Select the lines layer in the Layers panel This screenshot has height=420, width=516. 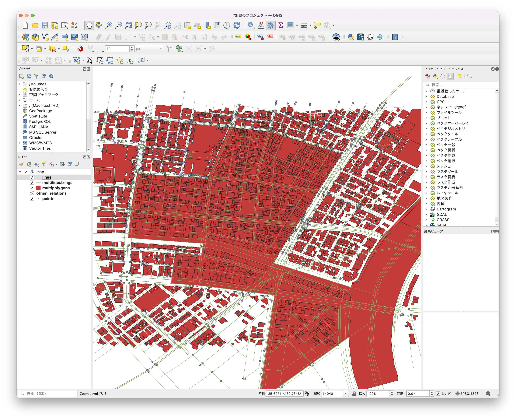tap(46, 177)
